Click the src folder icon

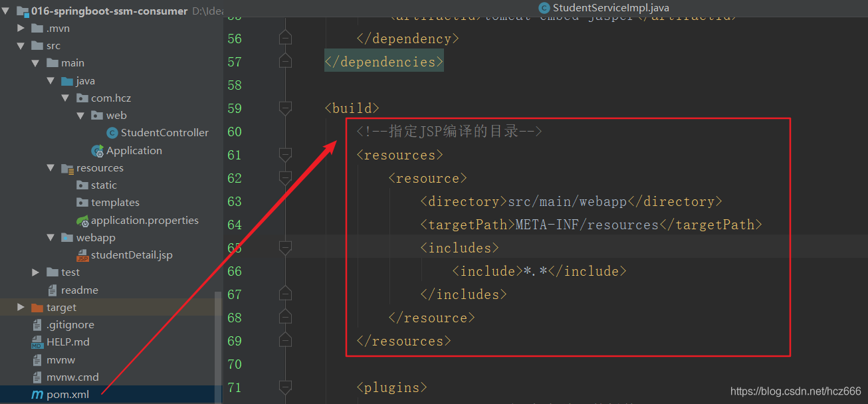pos(37,46)
